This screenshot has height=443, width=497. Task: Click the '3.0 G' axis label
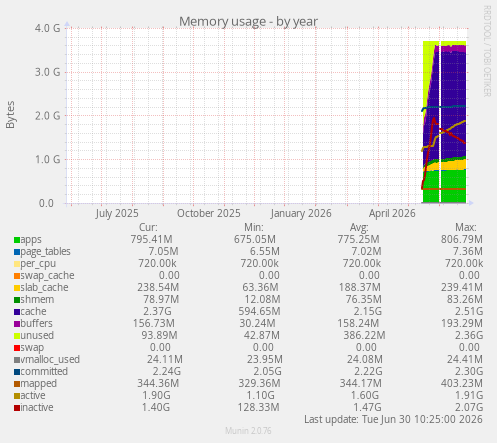(48, 72)
